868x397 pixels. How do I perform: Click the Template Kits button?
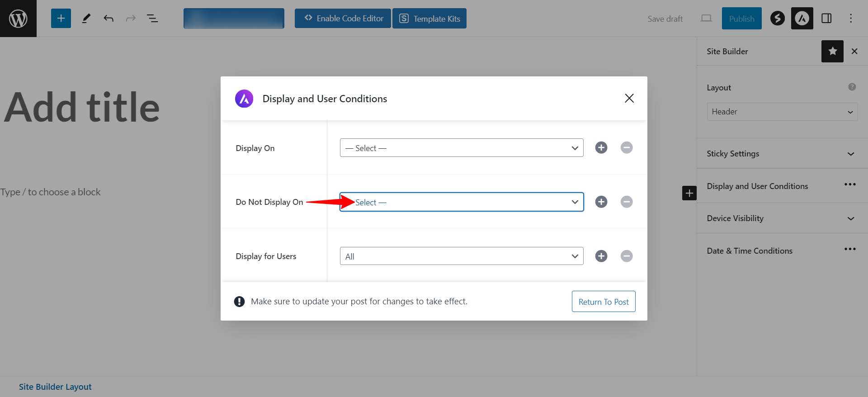tap(429, 19)
